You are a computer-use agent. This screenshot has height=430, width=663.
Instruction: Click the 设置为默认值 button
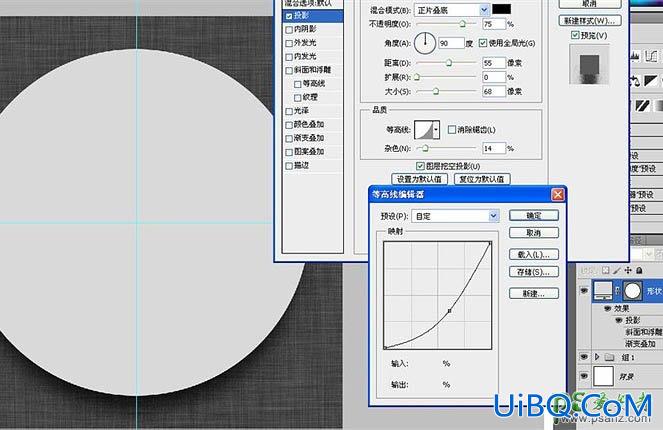coord(419,179)
